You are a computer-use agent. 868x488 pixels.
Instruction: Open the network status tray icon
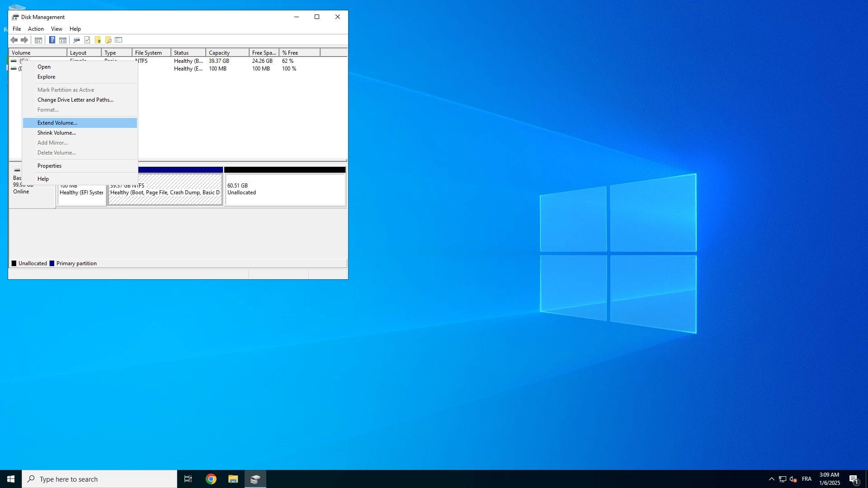pos(783,479)
